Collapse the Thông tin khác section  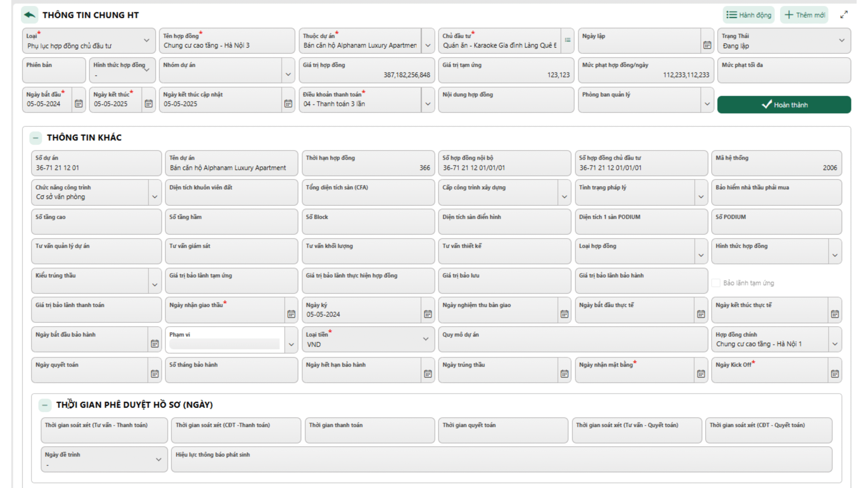[36, 138]
